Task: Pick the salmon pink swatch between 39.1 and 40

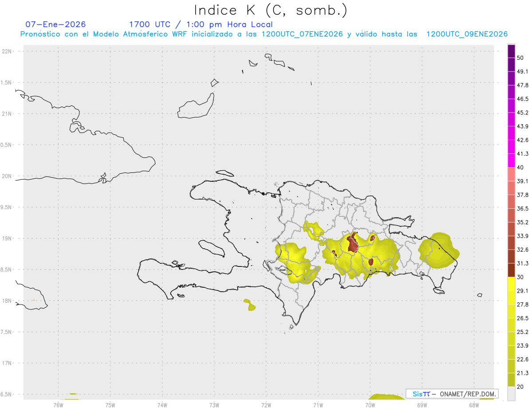Action: pos(511,174)
